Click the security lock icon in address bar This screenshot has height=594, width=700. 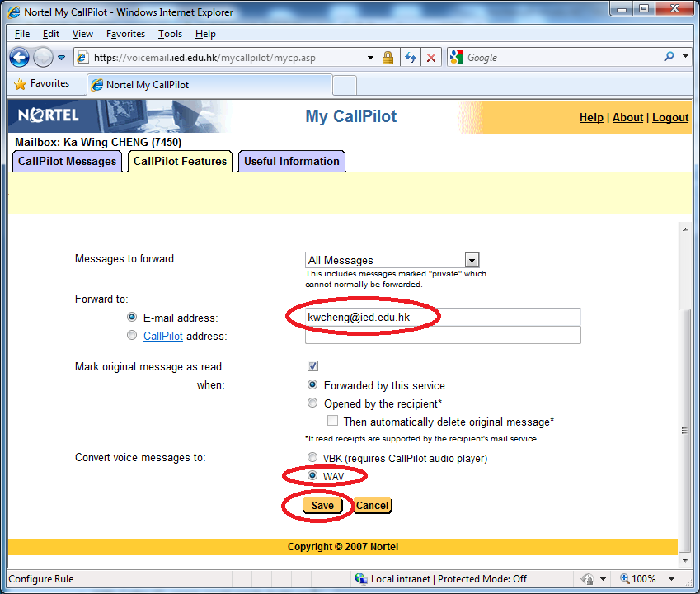pyautogui.click(x=388, y=58)
